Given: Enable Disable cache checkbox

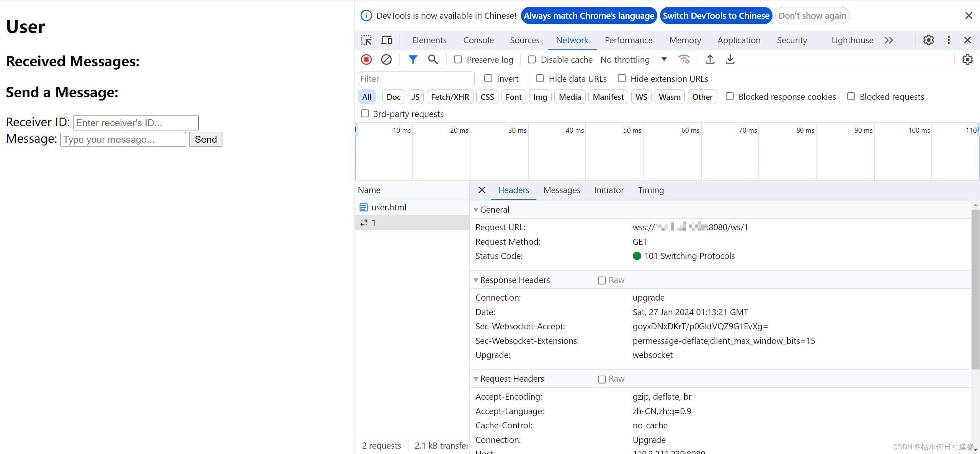Looking at the screenshot, I should 532,60.
